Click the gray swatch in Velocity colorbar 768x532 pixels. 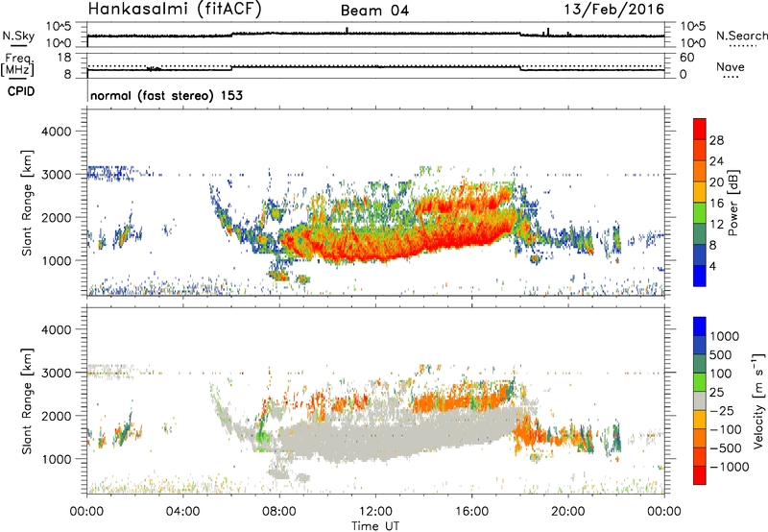(x=700, y=401)
